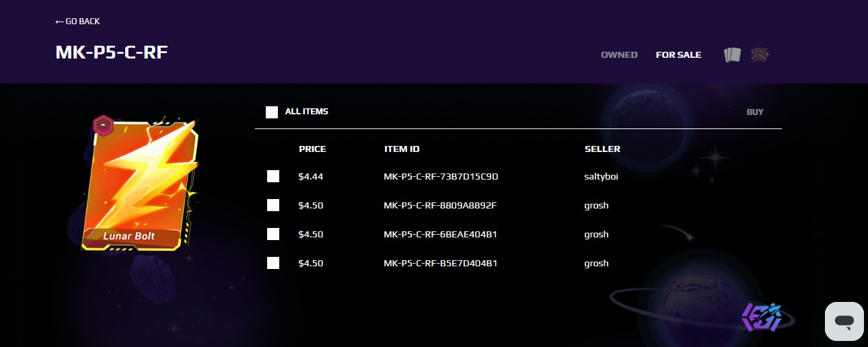This screenshot has height=347, width=868.
Task: Click item ID MK-P5-C-RF-73B7D15C9D
Action: pyautogui.click(x=441, y=177)
